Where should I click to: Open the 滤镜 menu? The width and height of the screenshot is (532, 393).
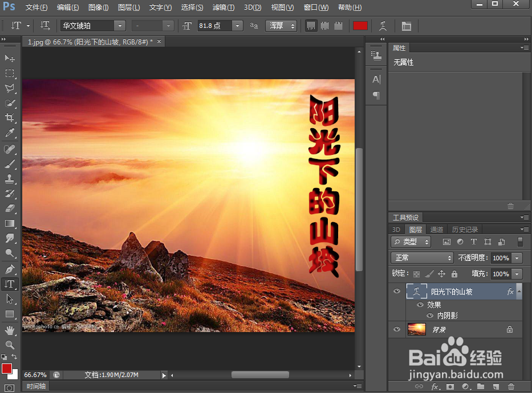pyautogui.click(x=223, y=7)
